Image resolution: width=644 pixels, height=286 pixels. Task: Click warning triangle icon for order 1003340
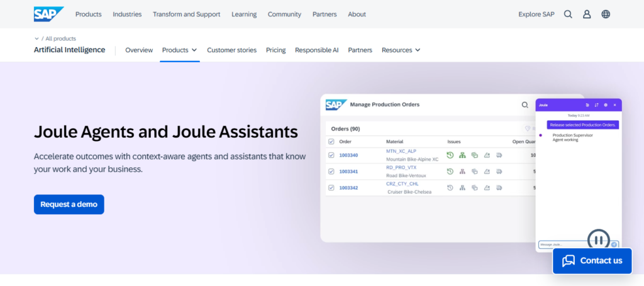[487, 155]
